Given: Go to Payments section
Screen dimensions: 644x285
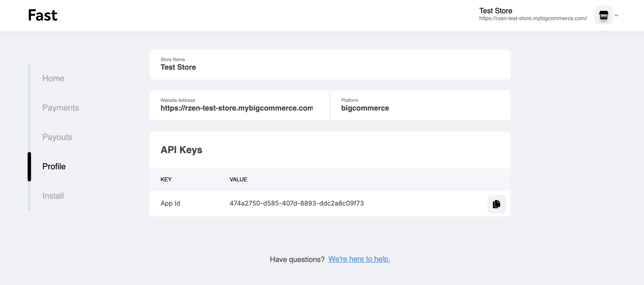Looking at the screenshot, I should coord(61,108).
